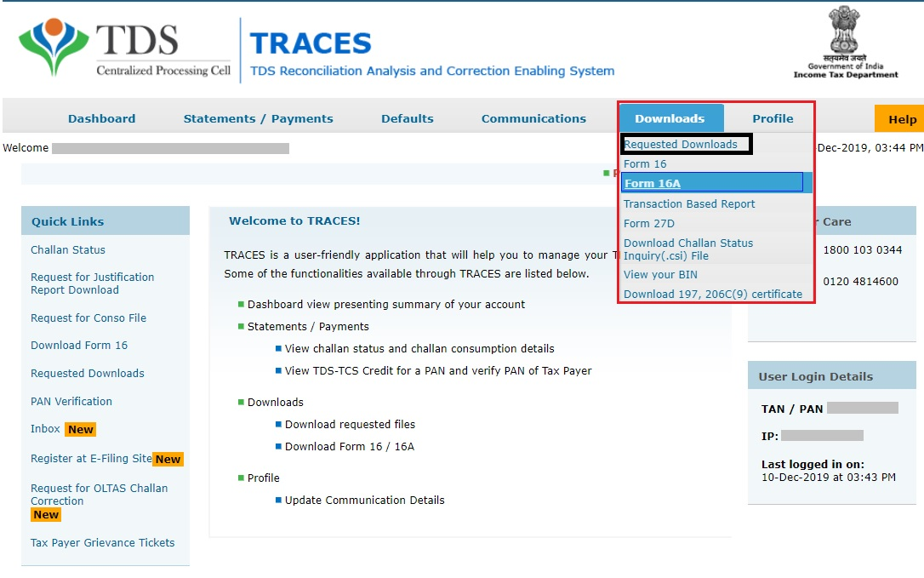Open the Profile tab

tap(773, 118)
